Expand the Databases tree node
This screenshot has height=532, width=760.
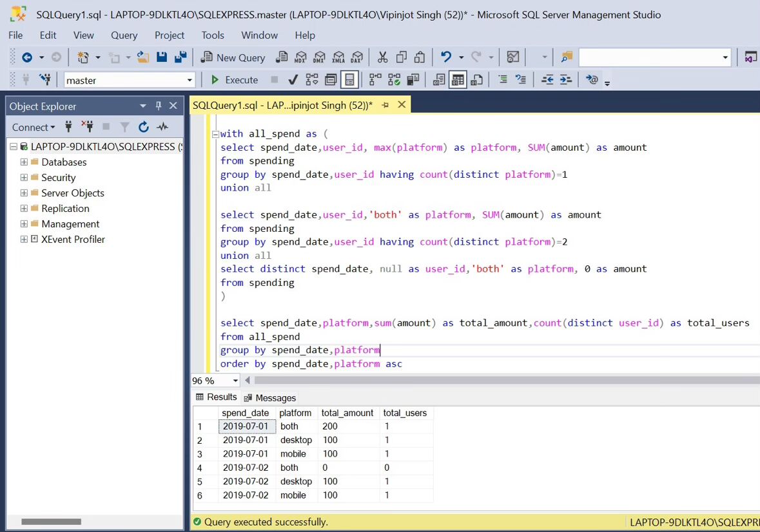(x=24, y=162)
